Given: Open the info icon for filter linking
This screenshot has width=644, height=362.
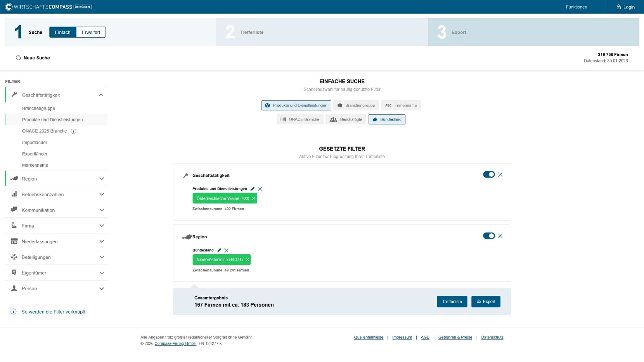Looking at the screenshot, I should tap(14, 312).
